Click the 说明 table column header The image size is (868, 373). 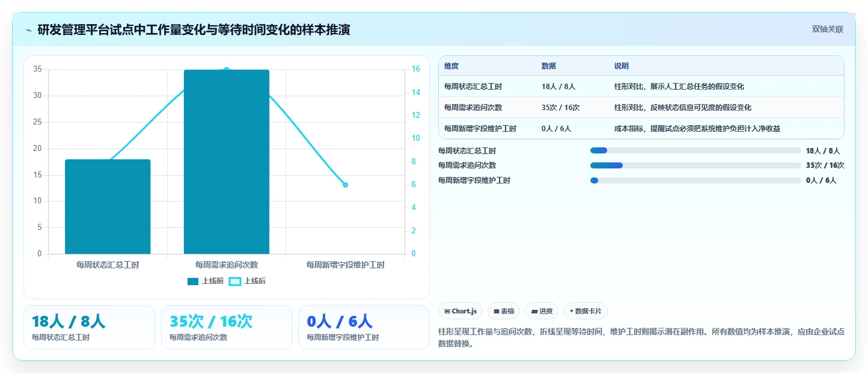(622, 66)
